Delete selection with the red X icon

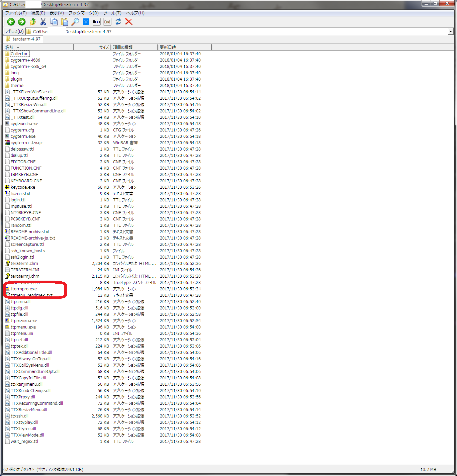(129, 22)
